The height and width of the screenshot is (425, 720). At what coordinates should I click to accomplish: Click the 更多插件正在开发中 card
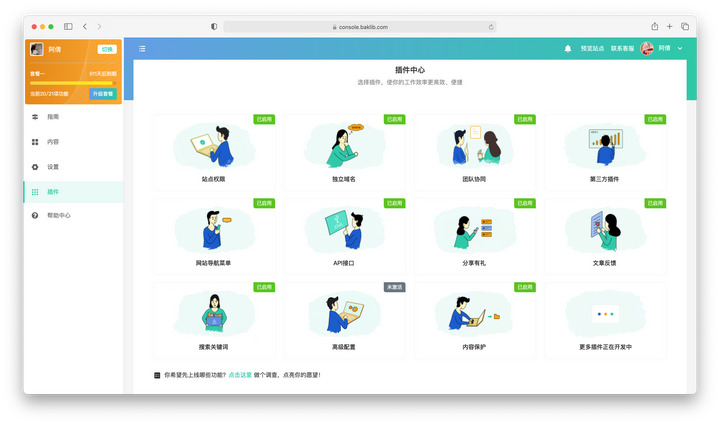click(x=605, y=320)
